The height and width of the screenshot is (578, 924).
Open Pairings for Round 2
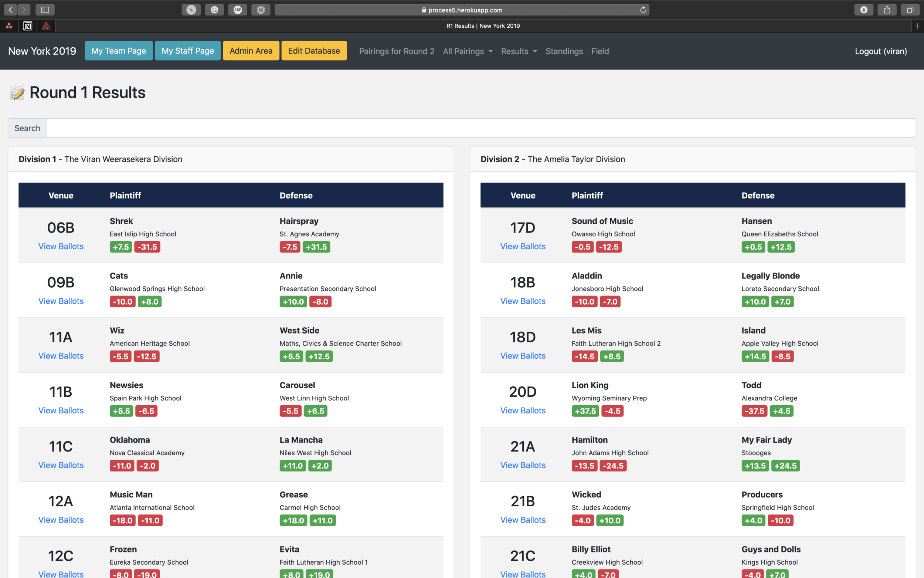397,51
